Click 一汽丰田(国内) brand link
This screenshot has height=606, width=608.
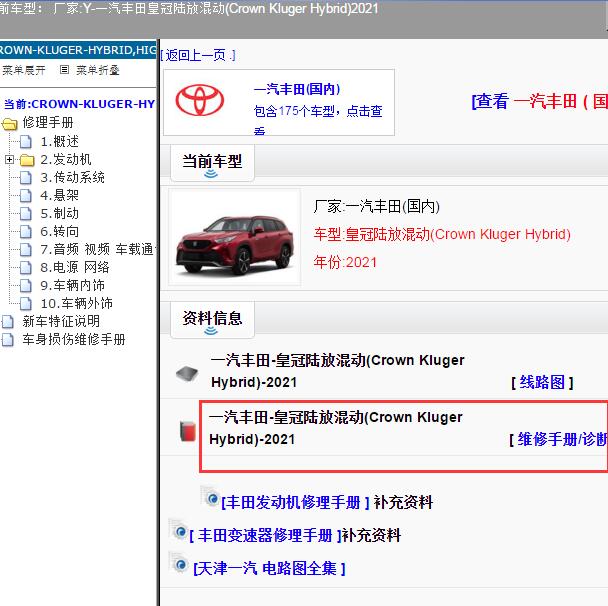297,89
